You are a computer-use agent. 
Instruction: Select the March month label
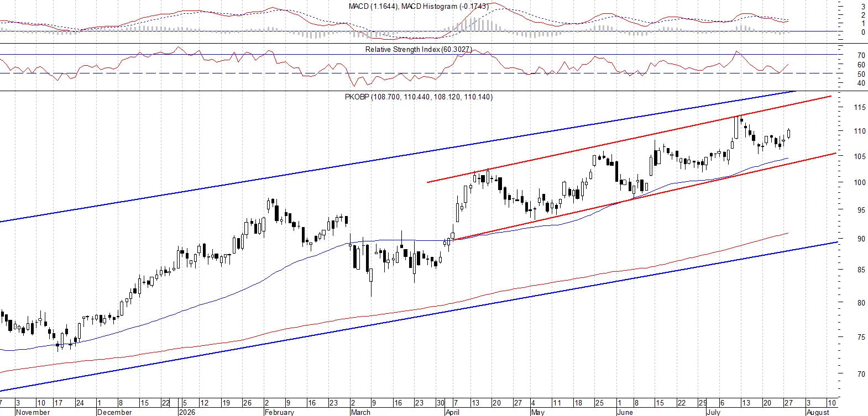coord(360,412)
